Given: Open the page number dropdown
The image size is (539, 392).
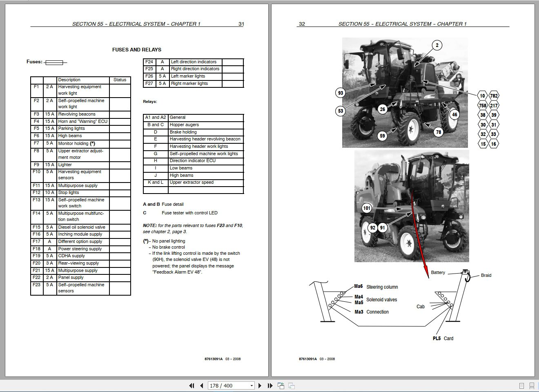Looking at the screenshot, I should (x=252, y=385).
